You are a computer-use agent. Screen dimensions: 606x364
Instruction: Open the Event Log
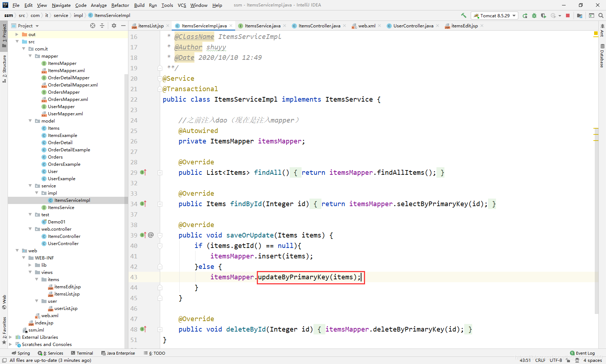coord(582,353)
